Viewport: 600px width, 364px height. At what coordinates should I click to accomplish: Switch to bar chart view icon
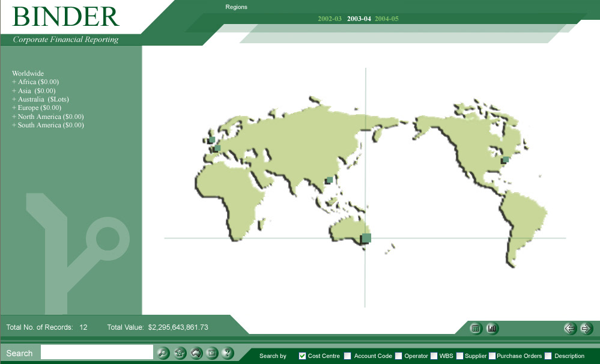coord(492,329)
